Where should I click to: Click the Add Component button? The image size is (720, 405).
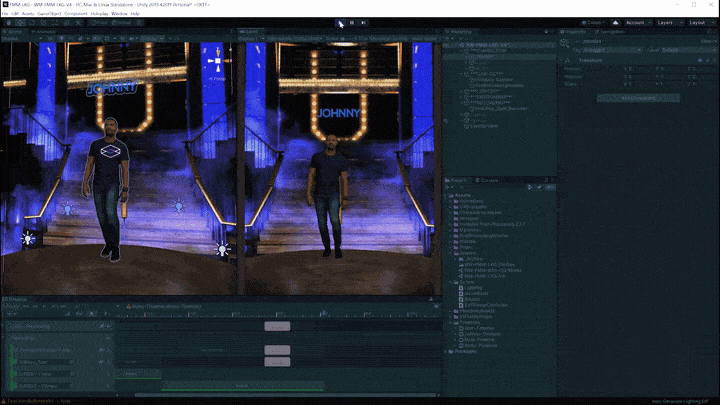coord(638,98)
